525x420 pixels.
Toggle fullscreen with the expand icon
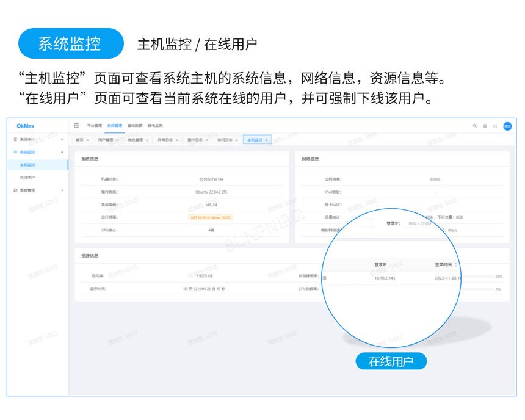coord(495,126)
